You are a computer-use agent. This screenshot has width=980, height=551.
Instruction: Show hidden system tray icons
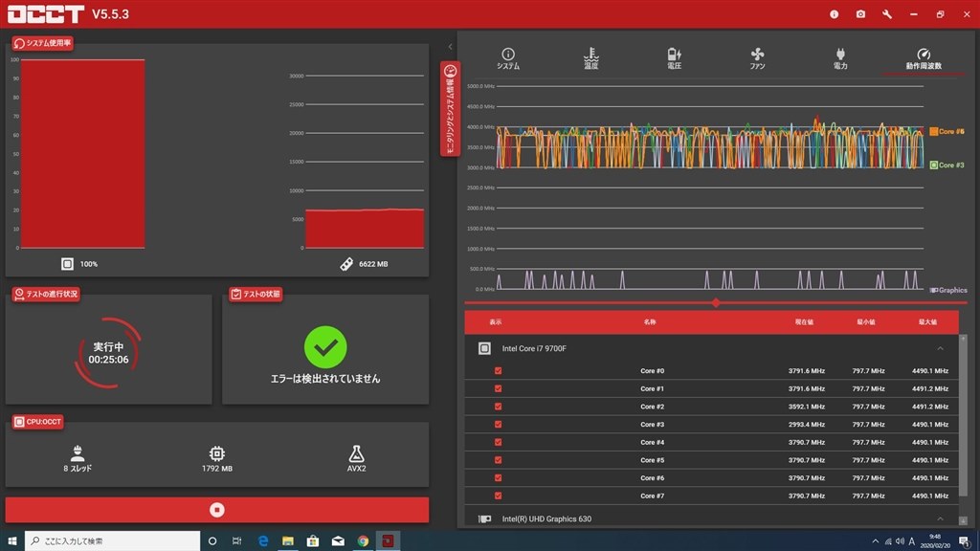[x=875, y=541]
